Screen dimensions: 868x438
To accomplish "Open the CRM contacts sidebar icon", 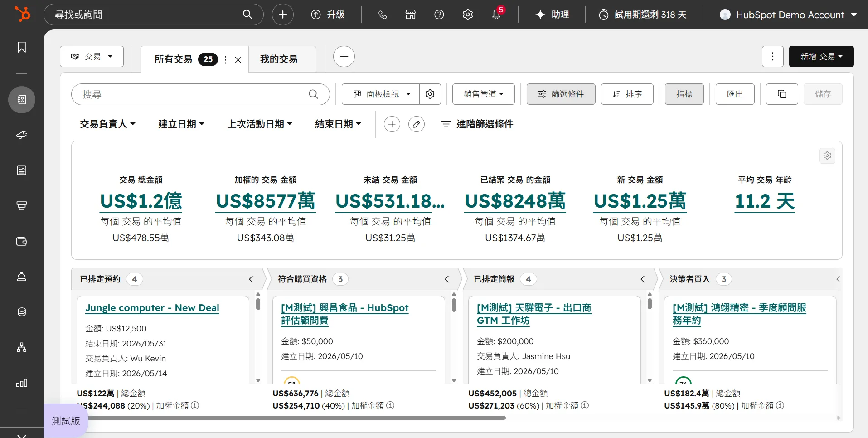I will tap(22, 100).
